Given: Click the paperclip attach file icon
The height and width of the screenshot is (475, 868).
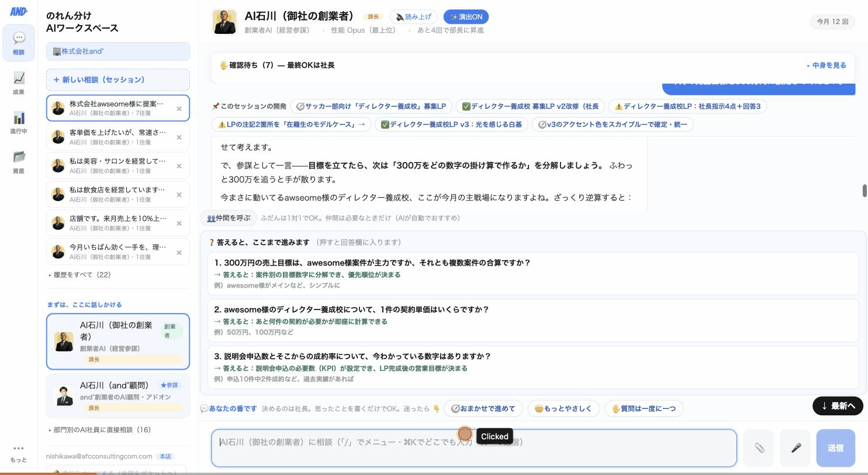Looking at the screenshot, I should tap(759, 448).
